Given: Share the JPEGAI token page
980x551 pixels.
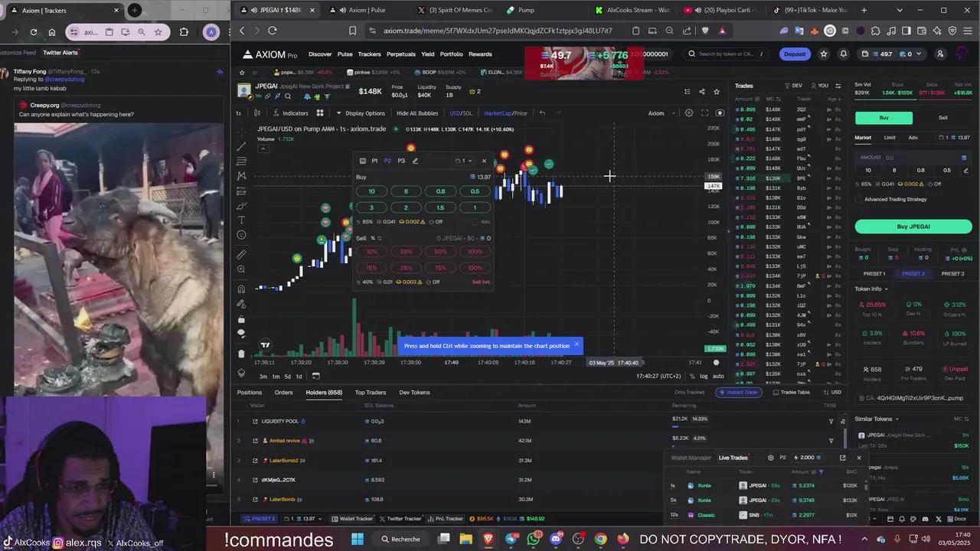Looking at the screenshot, I should point(701,92).
